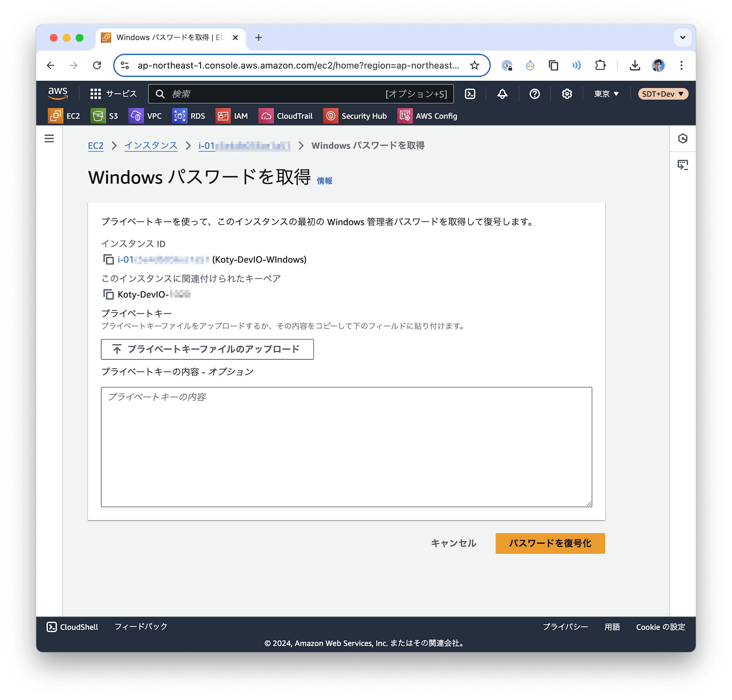Open the AWS Config favorites shortcut

click(x=427, y=116)
